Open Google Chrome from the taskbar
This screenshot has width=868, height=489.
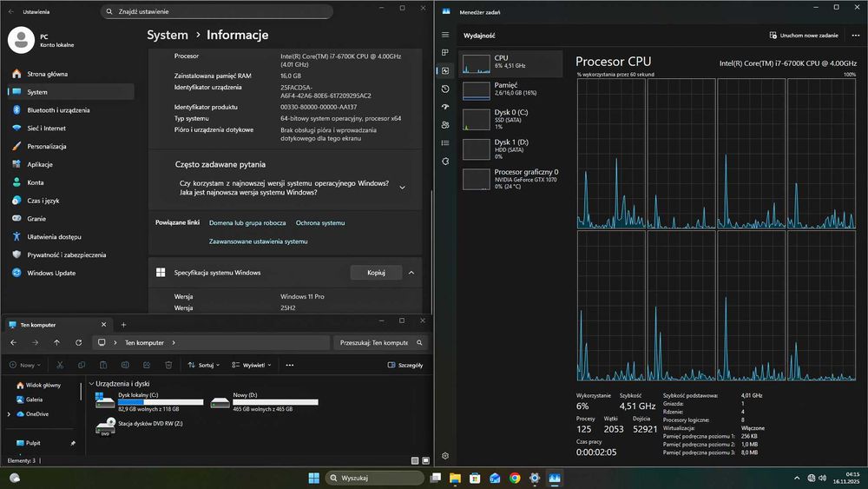coord(515,478)
